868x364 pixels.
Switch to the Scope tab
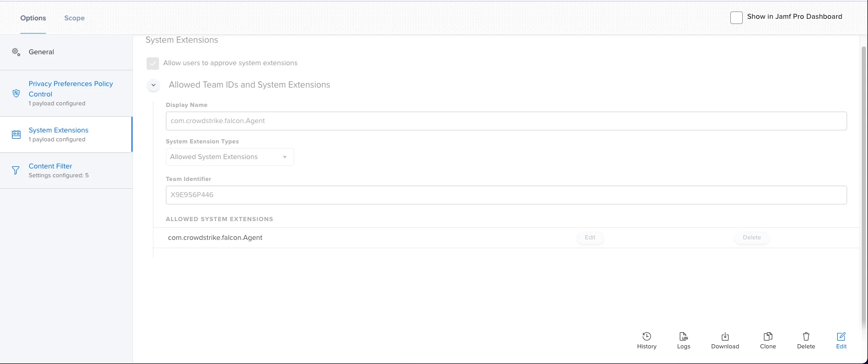pos(74,18)
